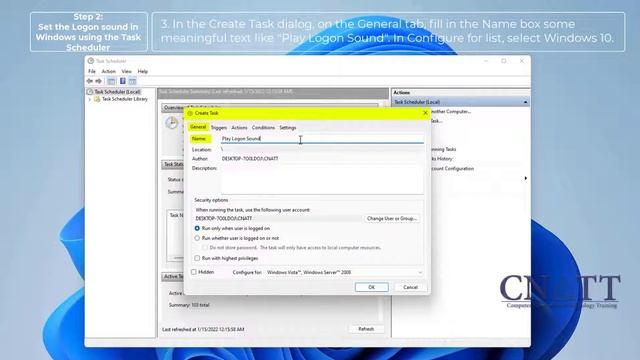
Task: Switch to the Conditions tab
Action: (263, 128)
